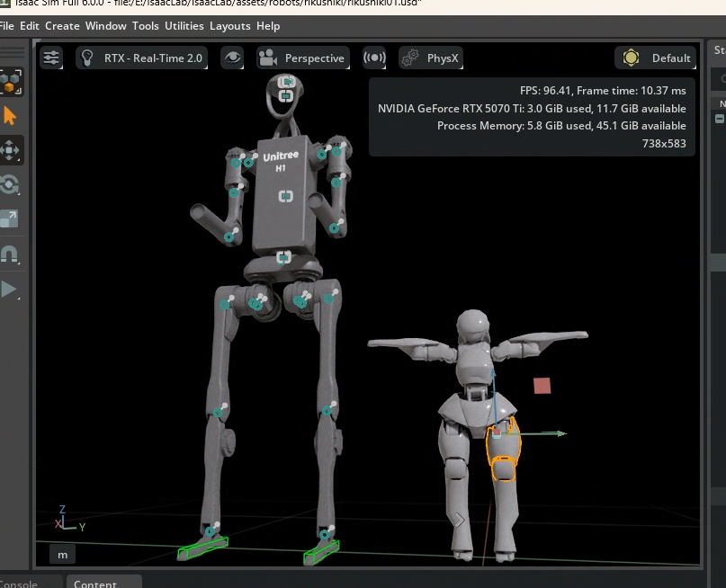Click the XYZ axis orientation gizmo
Image resolution: width=726 pixels, height=588 pixels.
tap(68, 519)
